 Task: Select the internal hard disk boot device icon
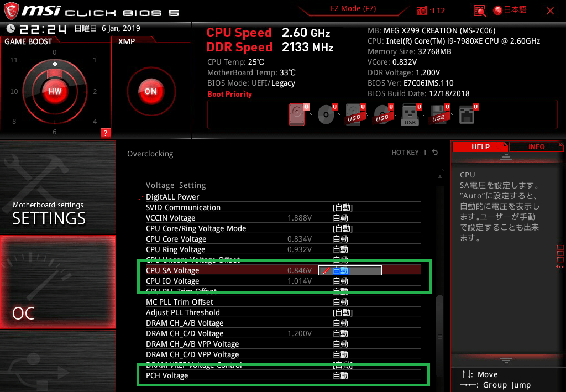(297, 114)
